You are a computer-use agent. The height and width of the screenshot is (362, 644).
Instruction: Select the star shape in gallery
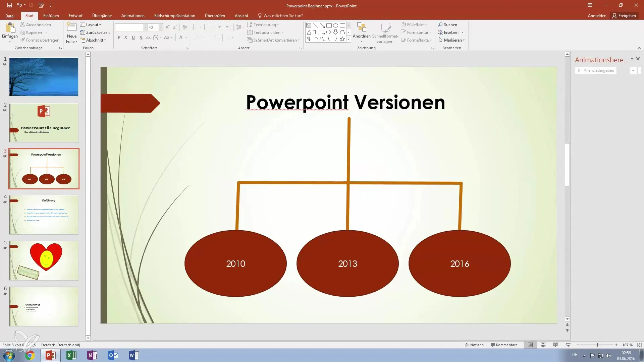click(342, 39)
